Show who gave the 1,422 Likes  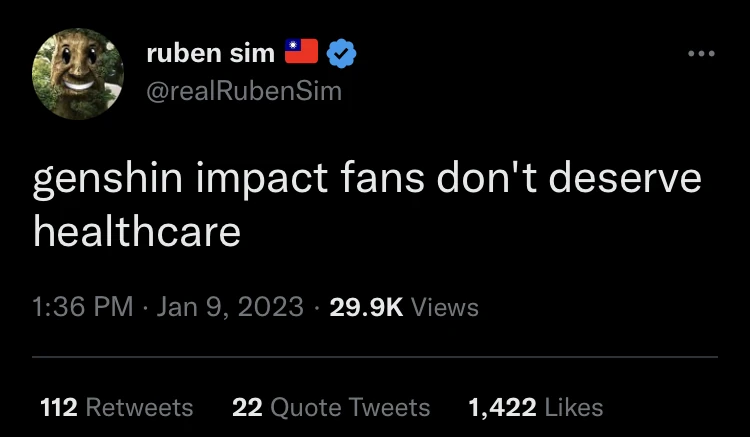coord(535,407)
